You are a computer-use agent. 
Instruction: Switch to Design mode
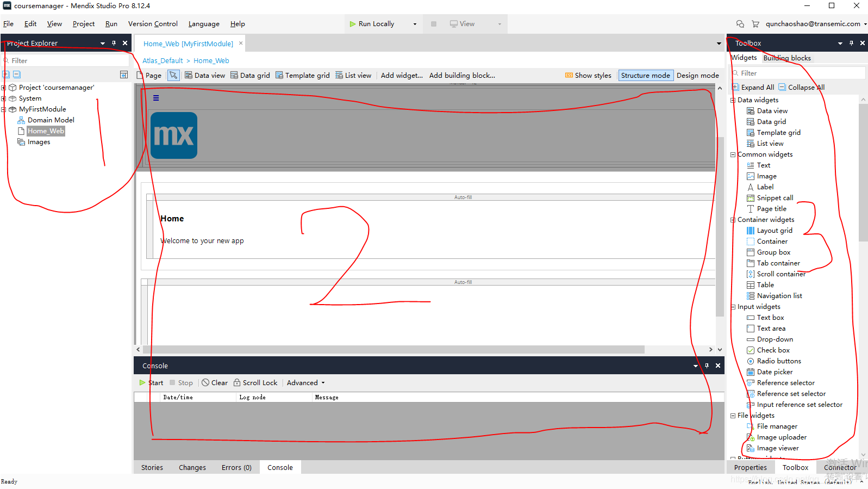coord(697,76)
